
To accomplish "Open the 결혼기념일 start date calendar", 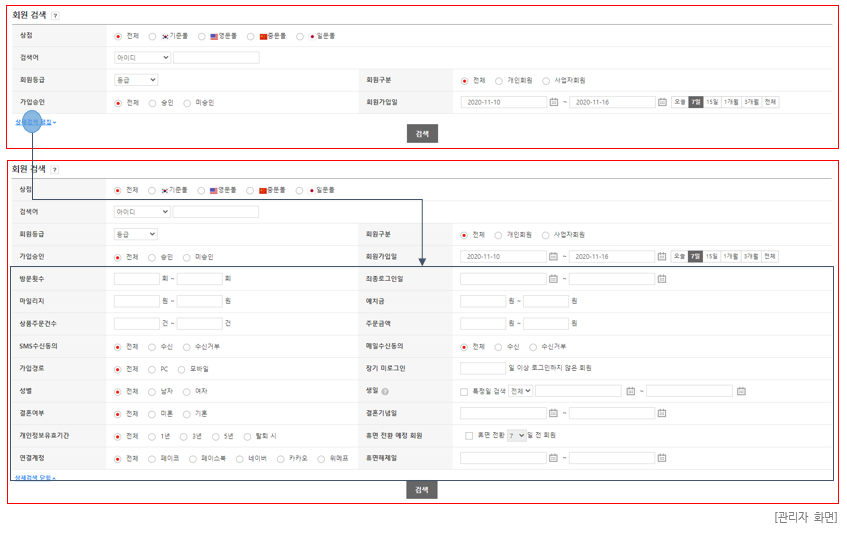I will (x=553, y=413).
